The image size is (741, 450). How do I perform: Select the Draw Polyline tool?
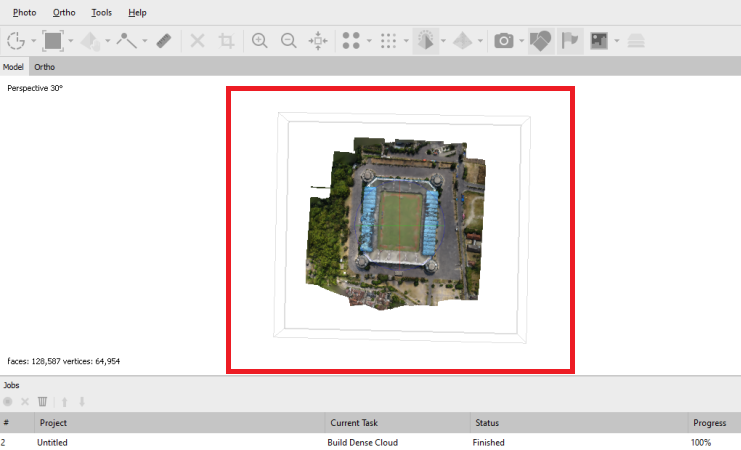click(x=127, y=41)
